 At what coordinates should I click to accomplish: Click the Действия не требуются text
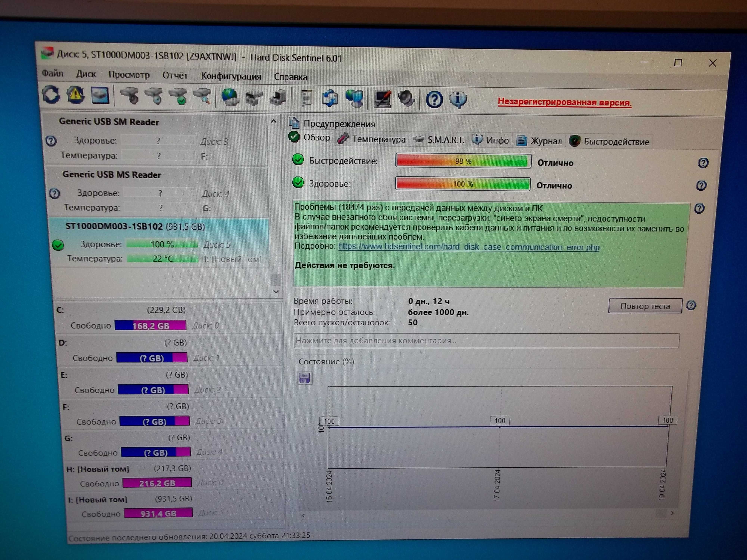click(344, 265)
